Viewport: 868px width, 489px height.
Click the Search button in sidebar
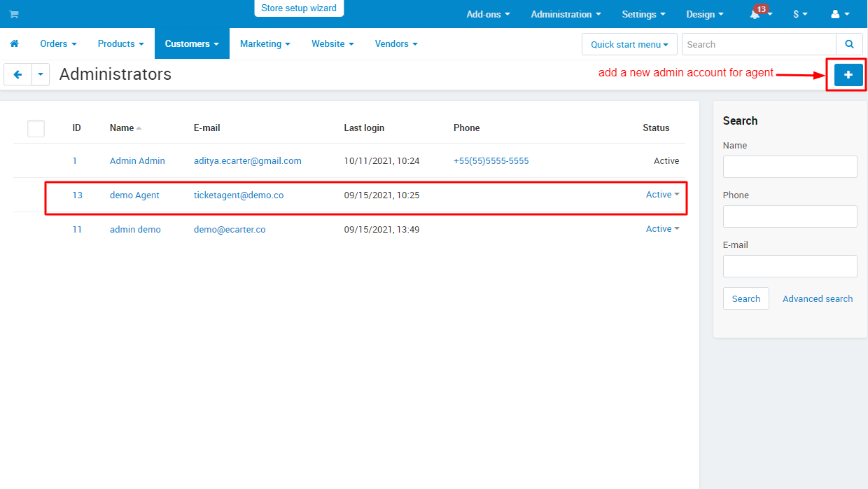[x=745, y=298]
